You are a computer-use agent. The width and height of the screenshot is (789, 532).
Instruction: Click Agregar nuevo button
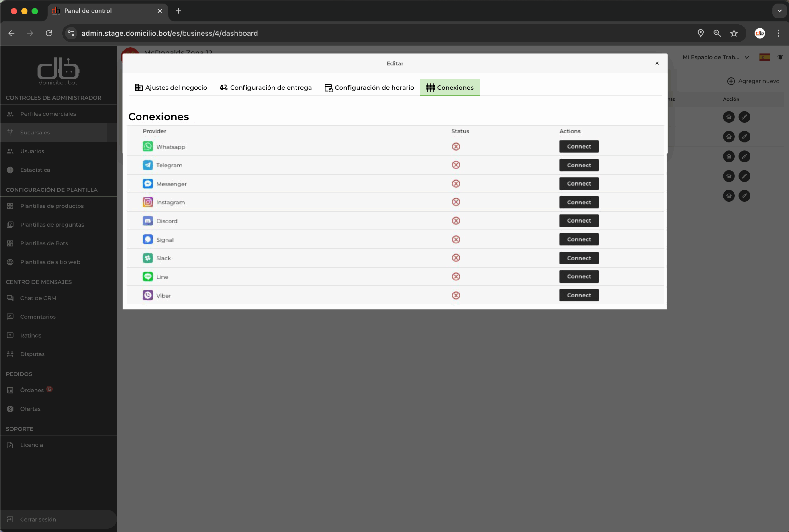tap(753, 81)
